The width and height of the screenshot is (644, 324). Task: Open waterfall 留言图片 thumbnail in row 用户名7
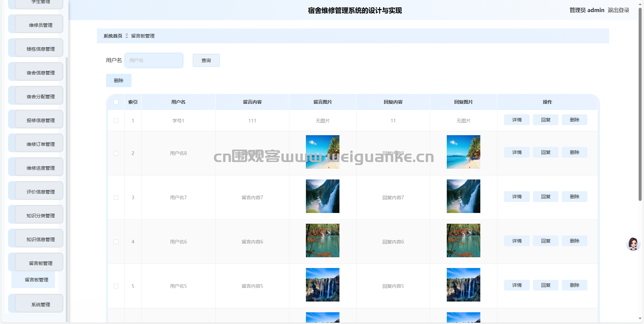323,196
